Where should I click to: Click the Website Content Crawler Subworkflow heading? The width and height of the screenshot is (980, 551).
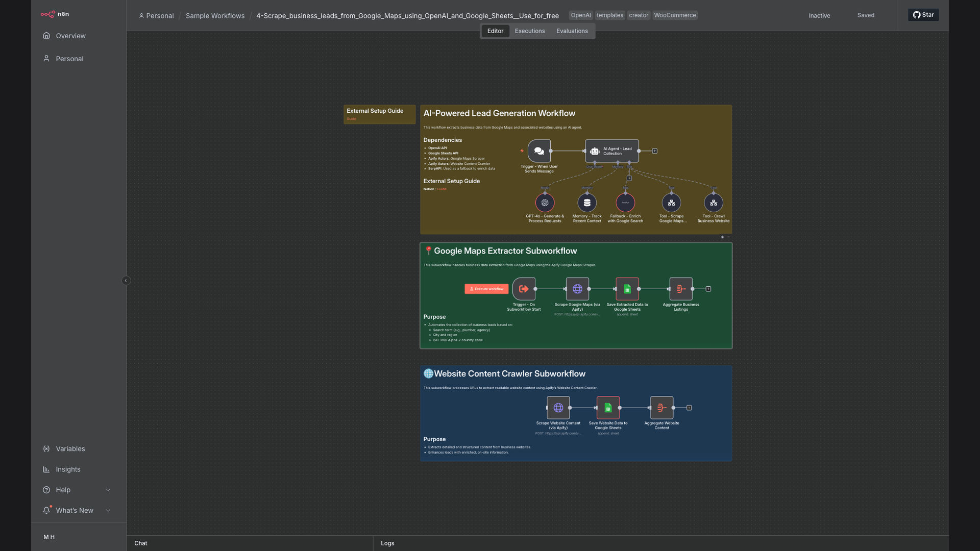click(x=509, y=374)
